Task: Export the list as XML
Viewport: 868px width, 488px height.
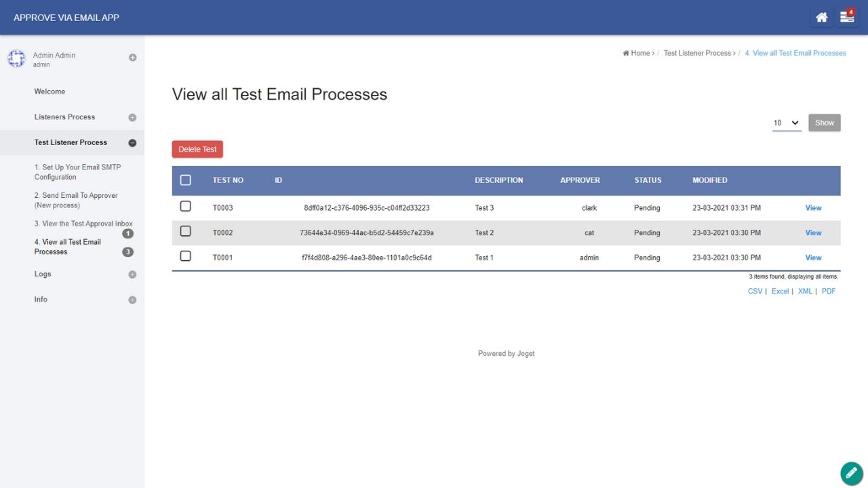Action: 805,291
